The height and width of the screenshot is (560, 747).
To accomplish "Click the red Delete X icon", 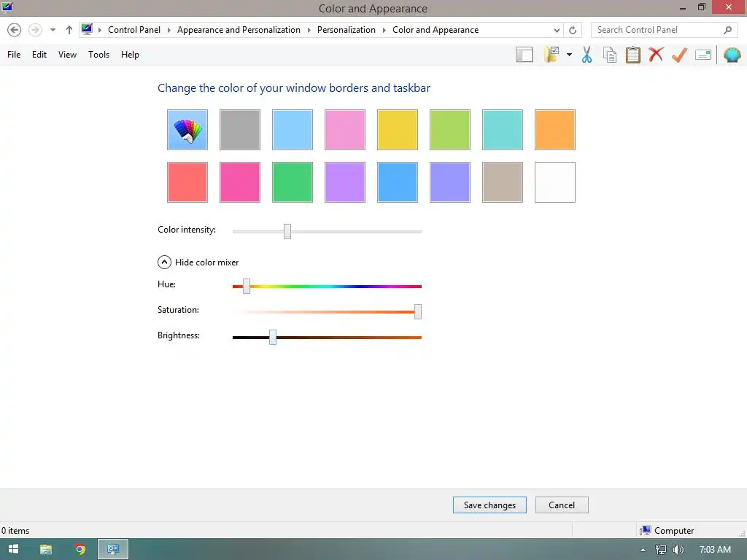I will (656, 54).
